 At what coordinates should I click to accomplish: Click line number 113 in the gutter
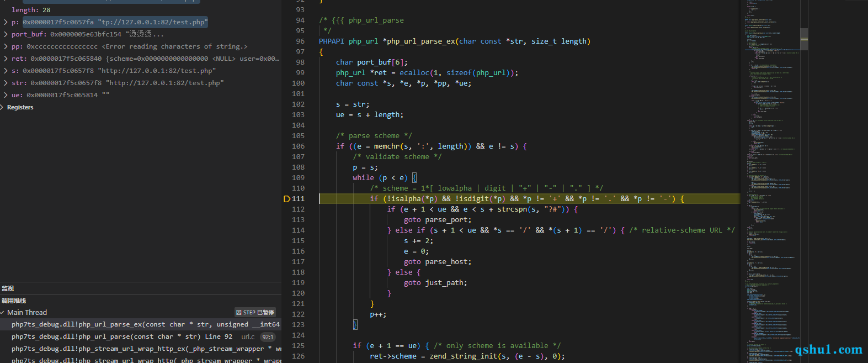(298, 220)
